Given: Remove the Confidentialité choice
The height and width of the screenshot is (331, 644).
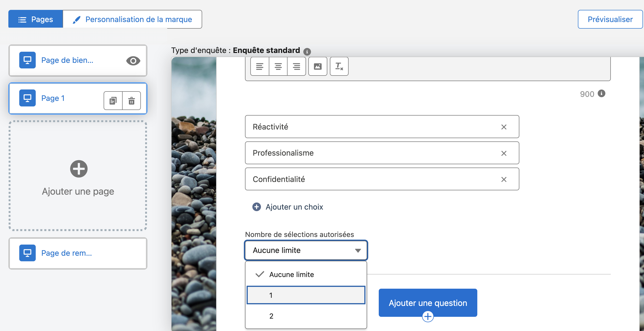Looking at the screenshot, I should point(504,179).
